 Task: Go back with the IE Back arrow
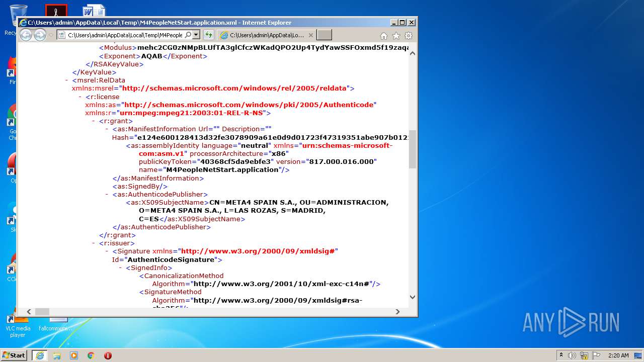(x=26, y=35)
